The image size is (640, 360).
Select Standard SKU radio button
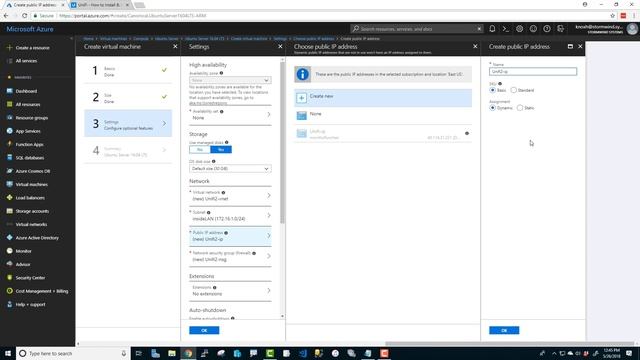click(513, 90)
